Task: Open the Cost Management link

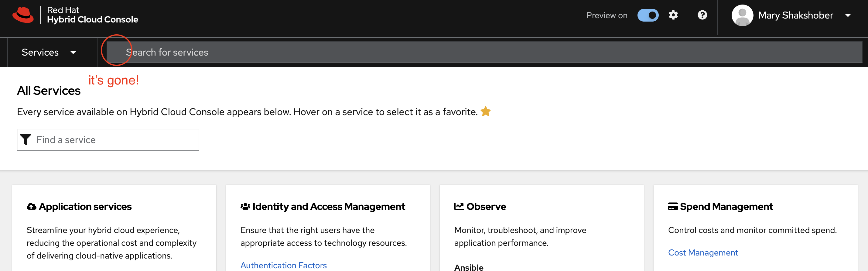Action: coord(703,252)
